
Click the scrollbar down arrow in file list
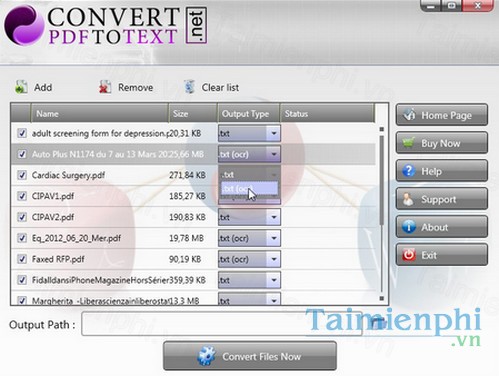click(x=382, y=298)
